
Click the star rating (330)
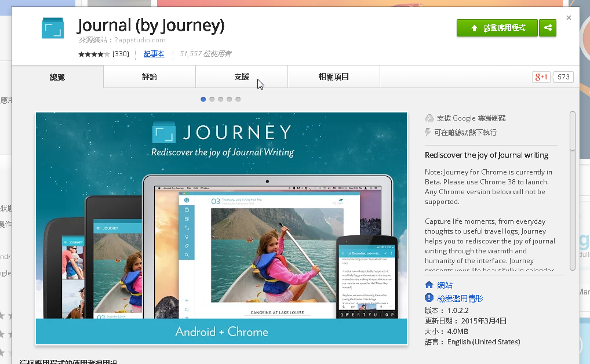[104, 54]
